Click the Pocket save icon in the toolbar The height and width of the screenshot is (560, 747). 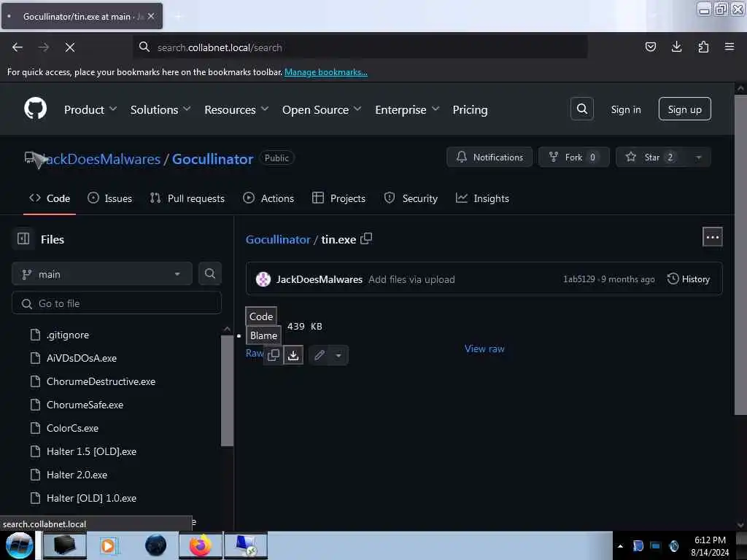[650, 47]
